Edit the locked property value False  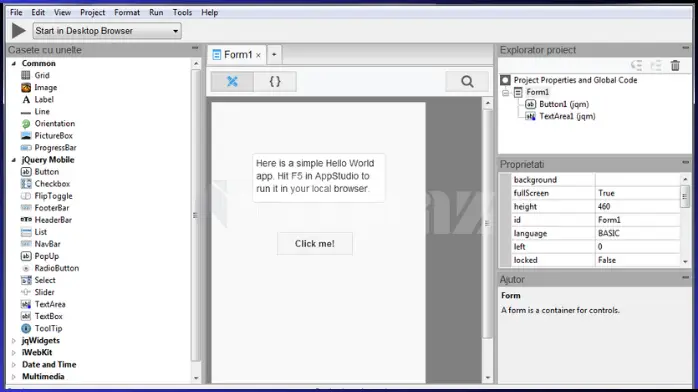tap(637, 260)
